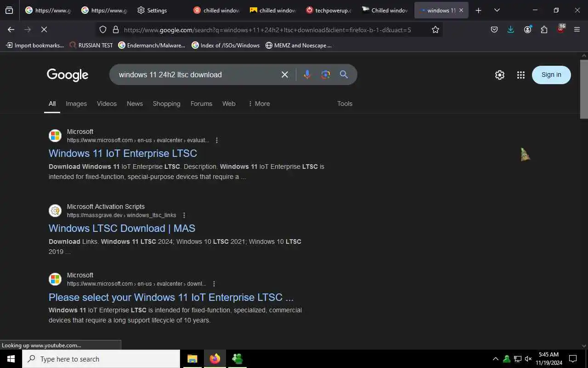
Task: Open the search Tools button
Action: [345, 103]
